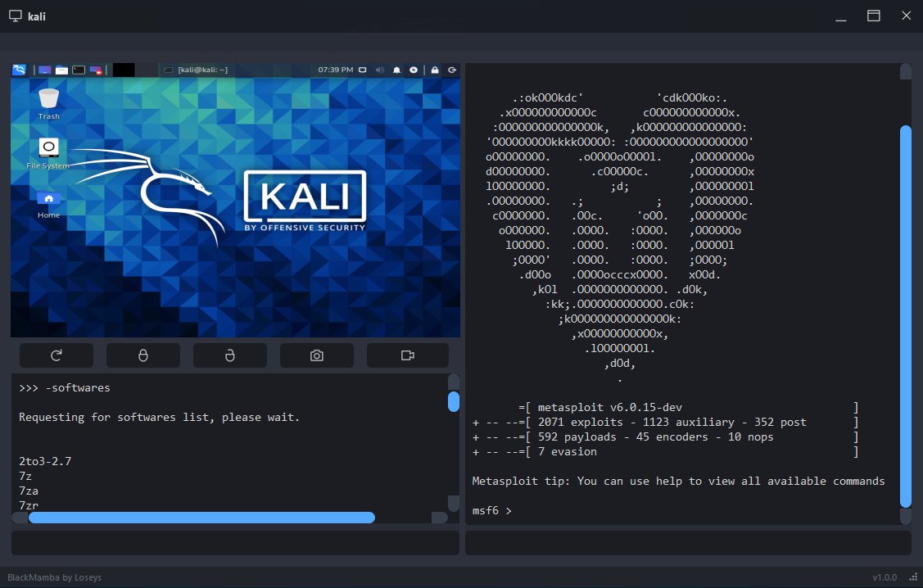Start screen recording with the video icon
Image resolution: width=923 pixels, height=588 pixels.
point(407,355)
